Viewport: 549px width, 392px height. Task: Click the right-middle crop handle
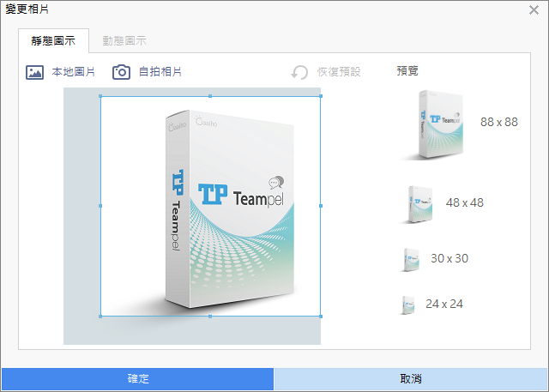(x=321, y=206)
